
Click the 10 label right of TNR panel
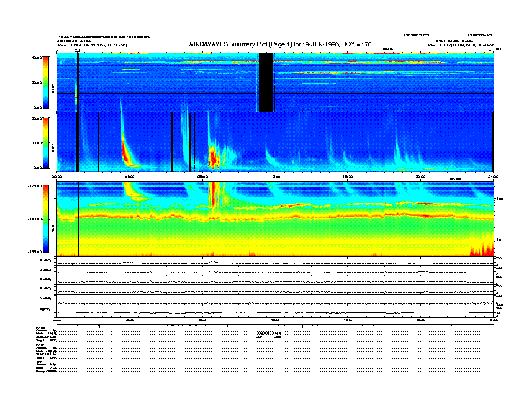point(498,240)
